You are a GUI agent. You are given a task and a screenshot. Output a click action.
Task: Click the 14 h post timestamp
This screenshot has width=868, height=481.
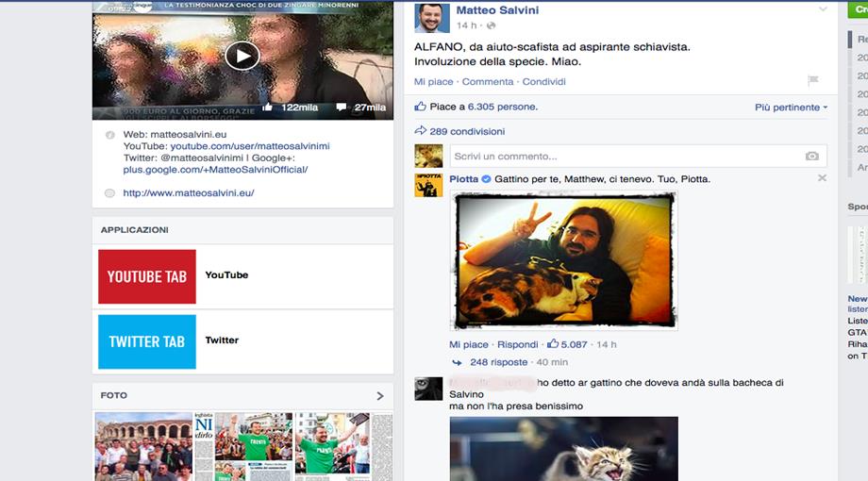click(466, 25)
